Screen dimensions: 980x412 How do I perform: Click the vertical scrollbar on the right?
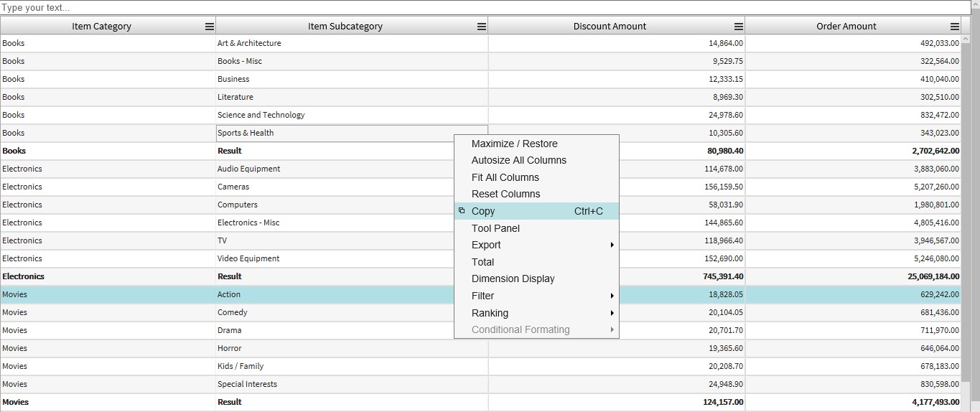click(975, 215)
